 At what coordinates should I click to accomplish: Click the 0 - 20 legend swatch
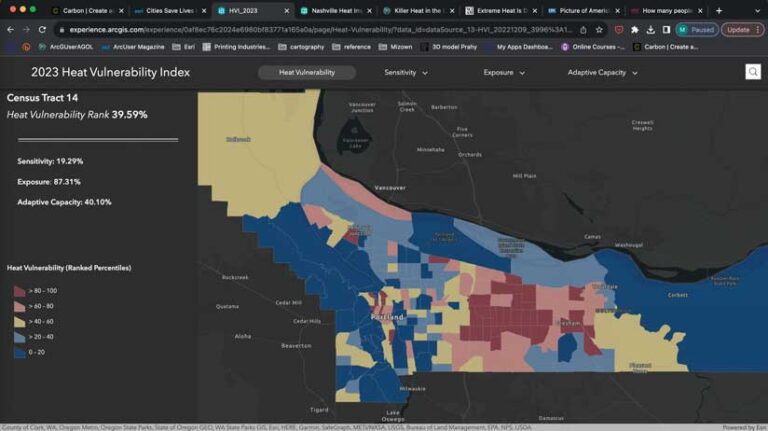click(x=20, y=352)
